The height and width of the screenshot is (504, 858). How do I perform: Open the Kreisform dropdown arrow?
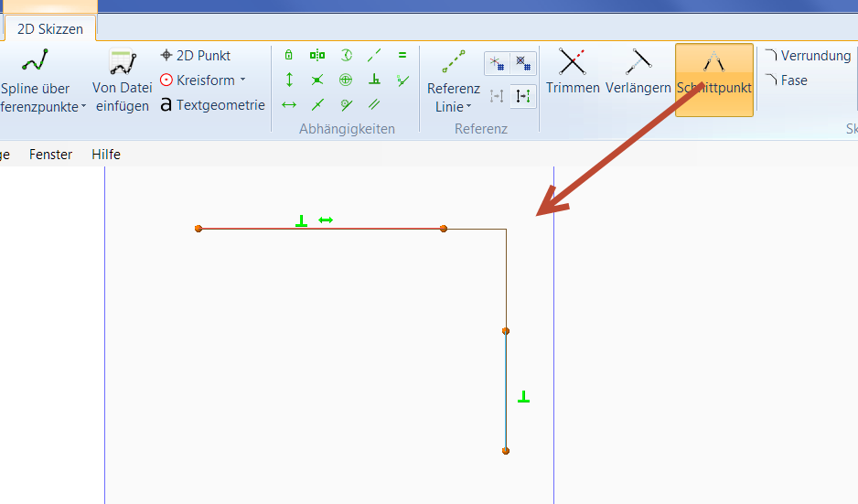[x=243, y=80]
